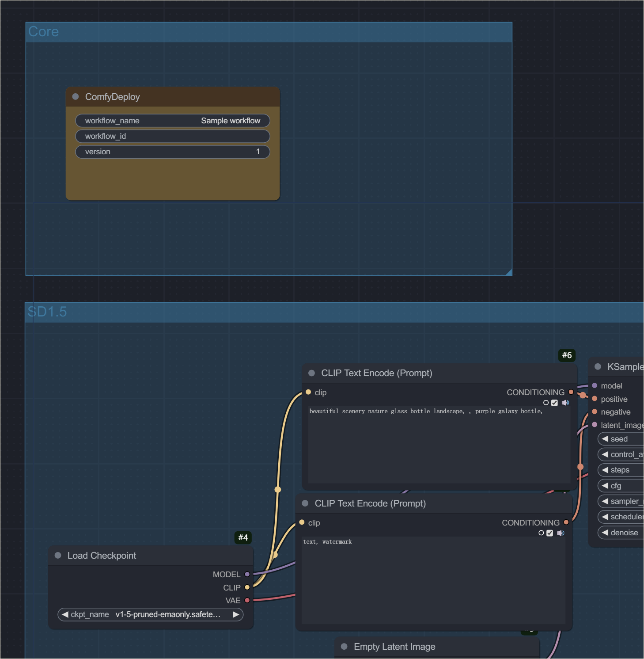Decrease steps using its left arrow

click(x=605, y=470)
